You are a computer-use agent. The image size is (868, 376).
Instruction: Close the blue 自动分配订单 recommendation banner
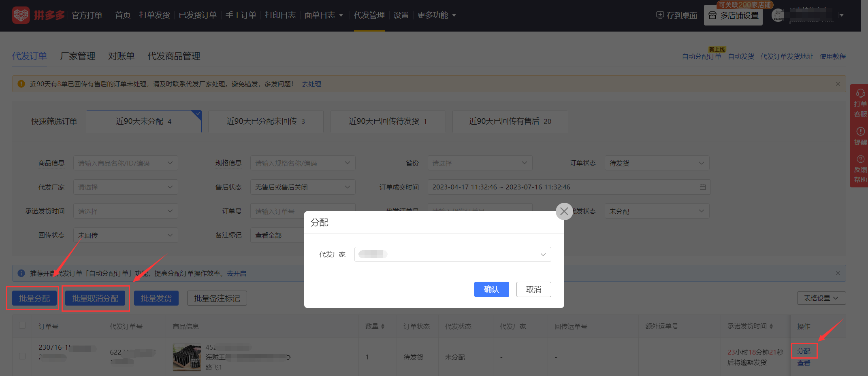838,273
